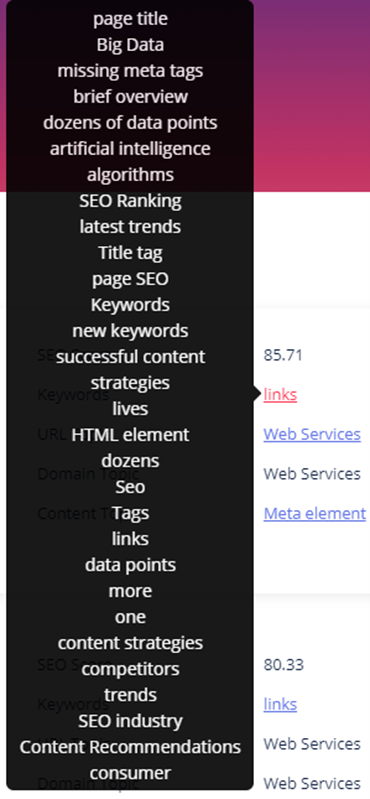Choose the "Content Recommendations" keyword entry
Viewport: 370px width, 799px height.
click(x=130, y=747)
